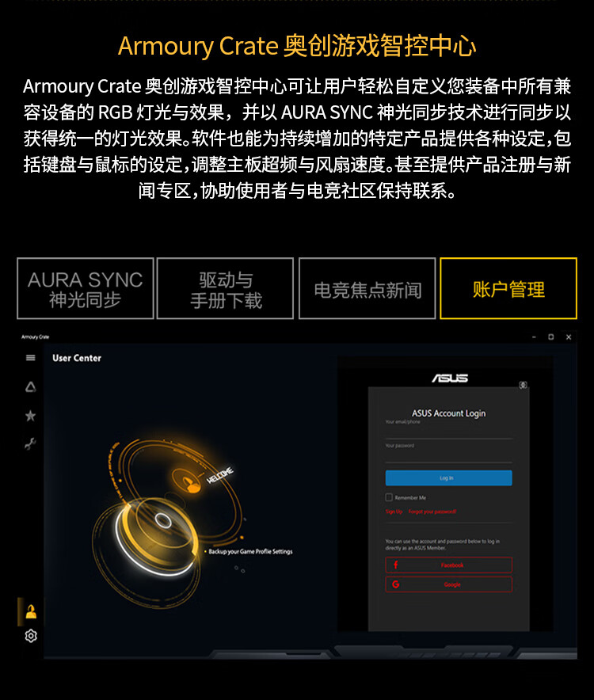Focus the email/phone input field

click(448, 432)
